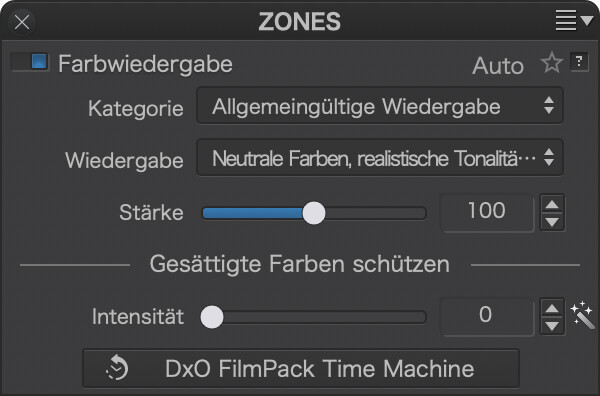Decrease Intensität with the down arrow
Screen dimensions: 600x396
click(x=552, y=326)
